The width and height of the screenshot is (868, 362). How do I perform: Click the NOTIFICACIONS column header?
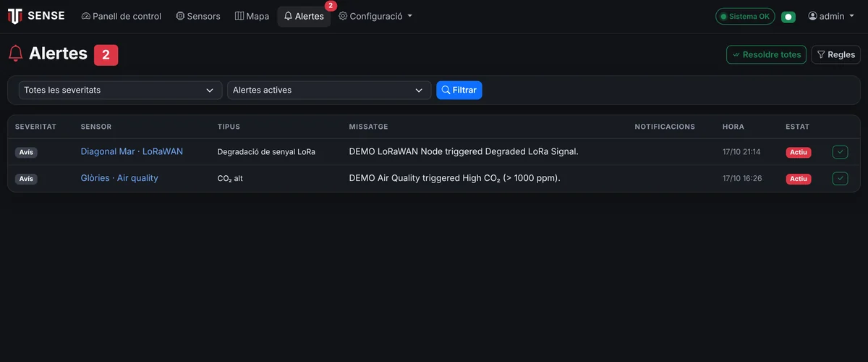665,127
